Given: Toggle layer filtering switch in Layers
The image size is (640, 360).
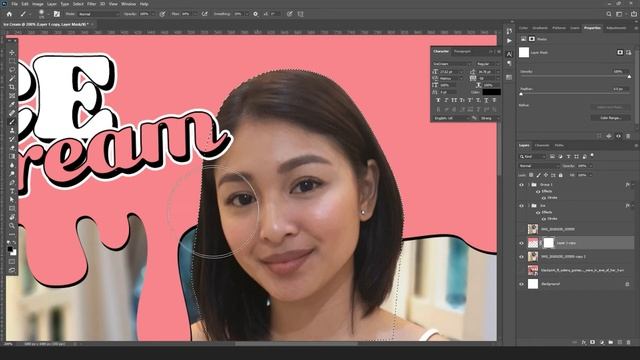Looking at the screenshot, I should (592, 155).
